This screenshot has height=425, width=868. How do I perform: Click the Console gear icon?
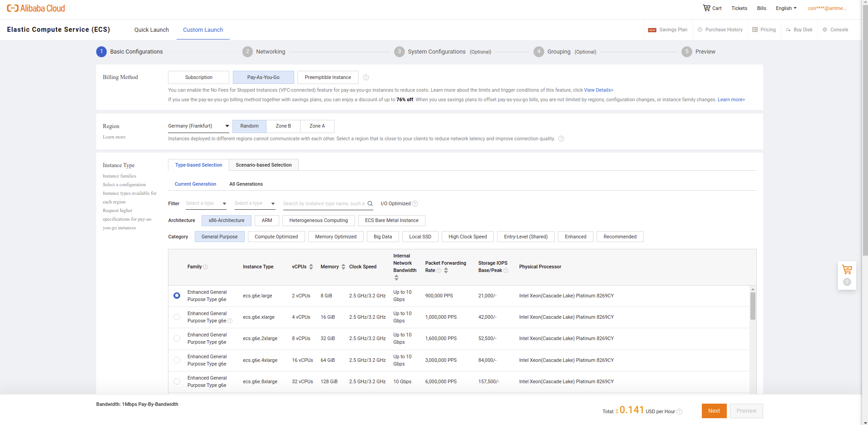825,30
